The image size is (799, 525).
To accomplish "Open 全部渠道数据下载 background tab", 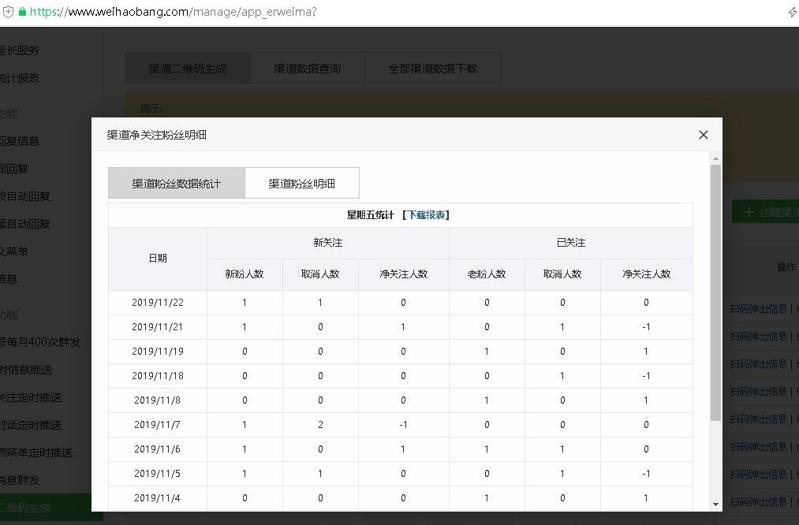I will coord(433,68).
